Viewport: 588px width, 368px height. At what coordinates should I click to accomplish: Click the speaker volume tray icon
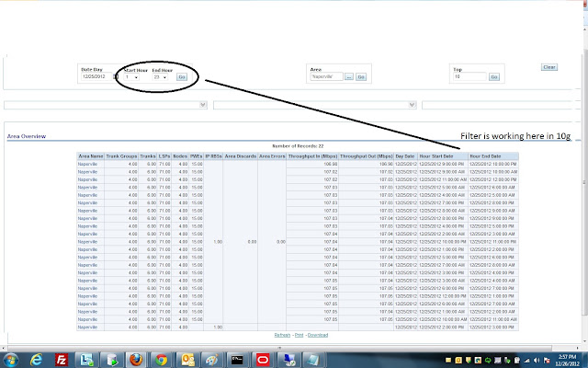pos(537,361)
